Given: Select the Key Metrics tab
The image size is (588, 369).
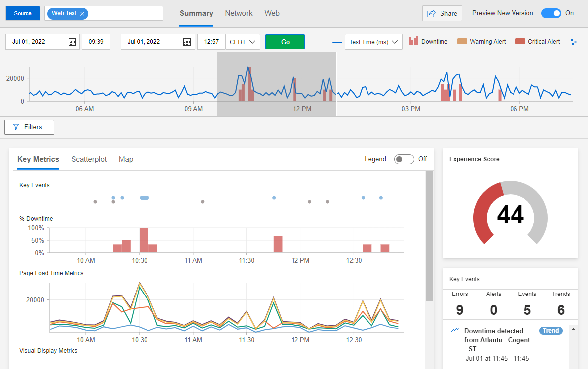Looking at the screenshot, I should point(38,159).
